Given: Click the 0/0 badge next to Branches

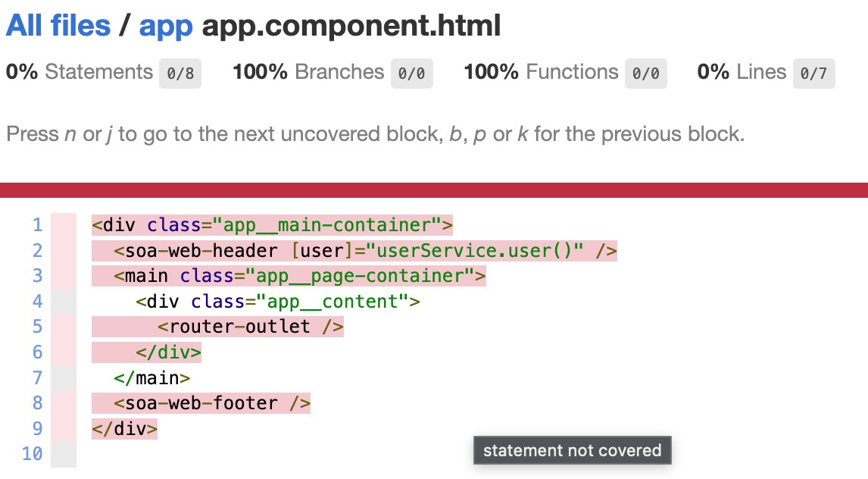Looking at the screenshot, I should (412, 73).
